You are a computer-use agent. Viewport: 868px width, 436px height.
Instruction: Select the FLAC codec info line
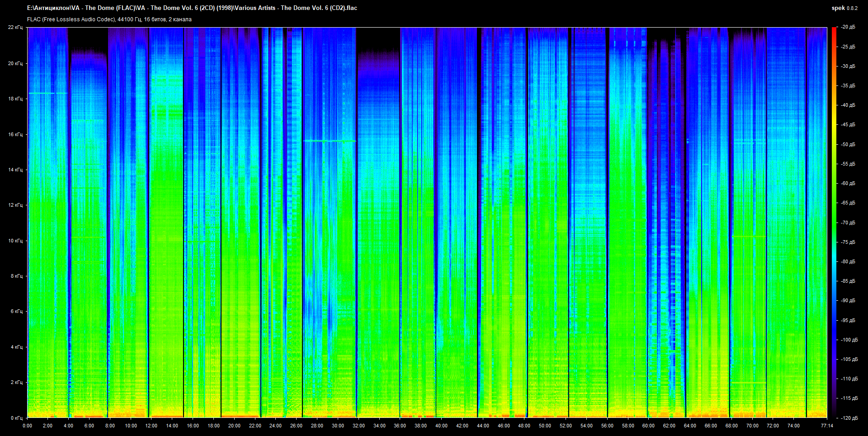109,19
